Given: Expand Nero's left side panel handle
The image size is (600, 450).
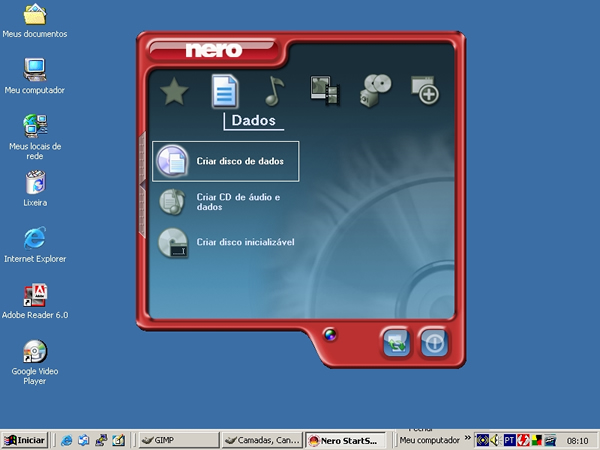Looking at the screenshot, I should [x=142, y=185].
